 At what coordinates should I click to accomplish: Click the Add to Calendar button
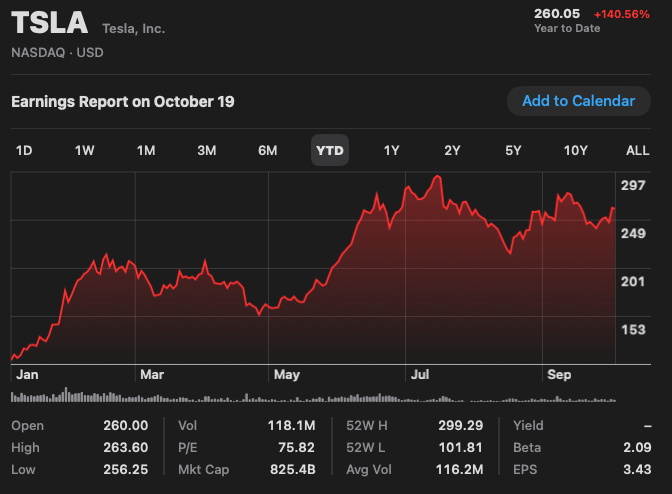(x=579, y=101)
